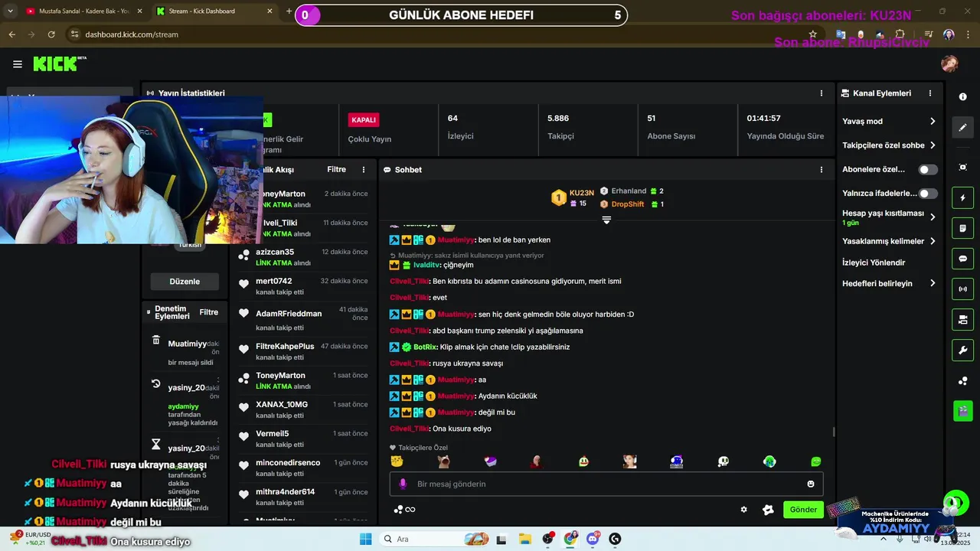This screenshot has height=551, width=980.
Task: Click KU23N top gifter name
Action: point(582,193)
